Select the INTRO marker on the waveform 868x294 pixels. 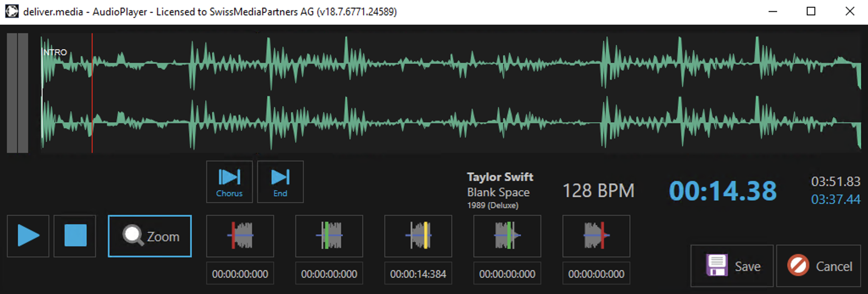tap(55, 52)
